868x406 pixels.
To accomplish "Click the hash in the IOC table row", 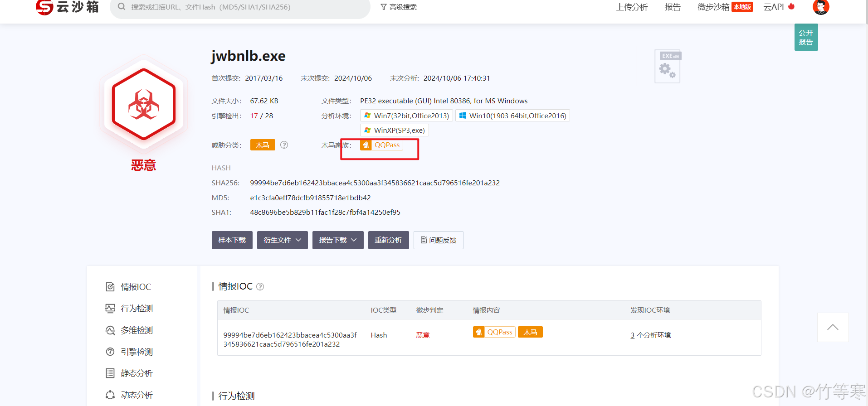I will pos(290,340).
